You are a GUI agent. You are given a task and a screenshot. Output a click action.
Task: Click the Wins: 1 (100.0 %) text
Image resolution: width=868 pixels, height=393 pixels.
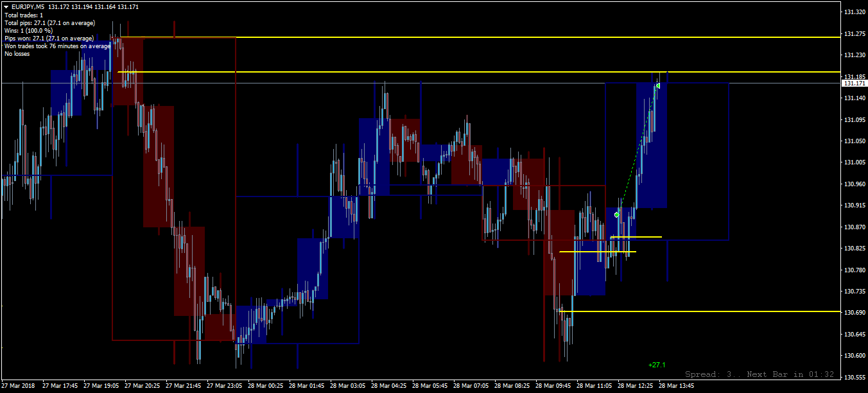pyautogui.click(x=28, y=30)
